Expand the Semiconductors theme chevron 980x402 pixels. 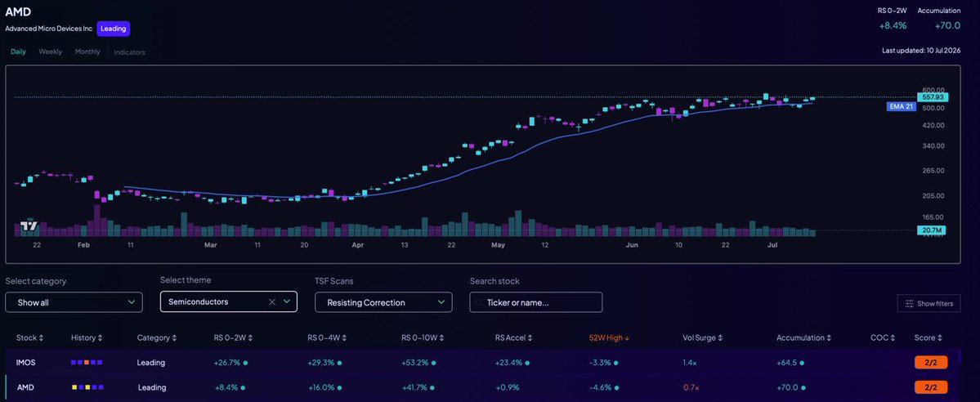(x=287, y=301)
